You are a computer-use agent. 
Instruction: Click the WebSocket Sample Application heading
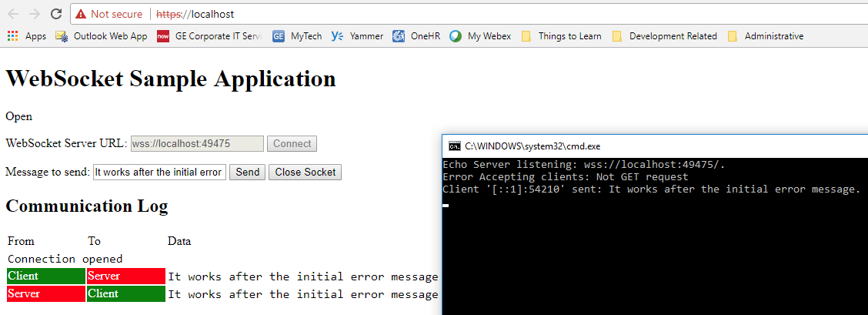click(171, 78)
